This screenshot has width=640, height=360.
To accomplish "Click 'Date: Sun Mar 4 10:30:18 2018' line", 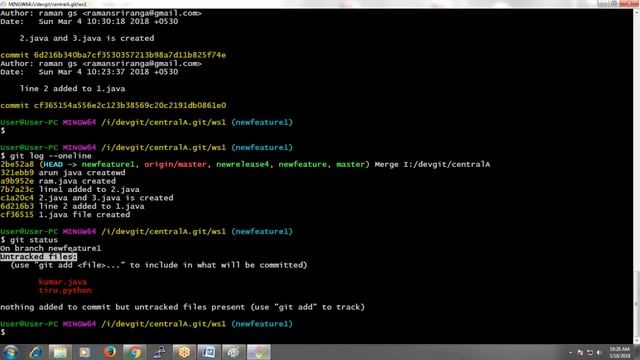I will pyautogui.click(x=89, y=21).
